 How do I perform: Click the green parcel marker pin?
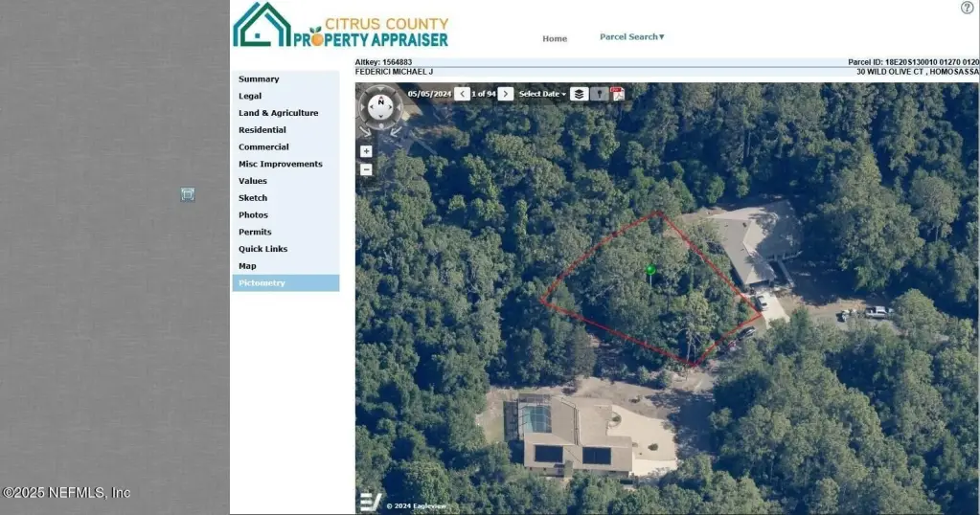pyautogui.click(x=650, y=270)
